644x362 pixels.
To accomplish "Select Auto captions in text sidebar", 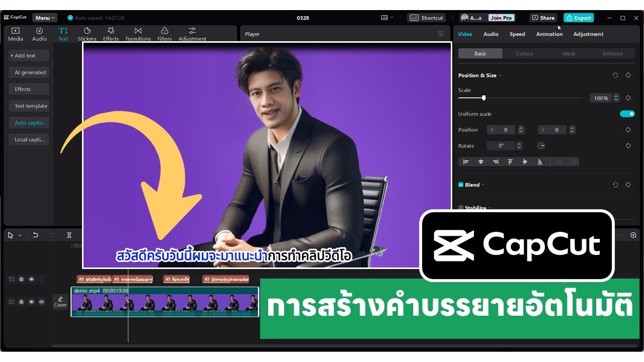I will (29, 123).
